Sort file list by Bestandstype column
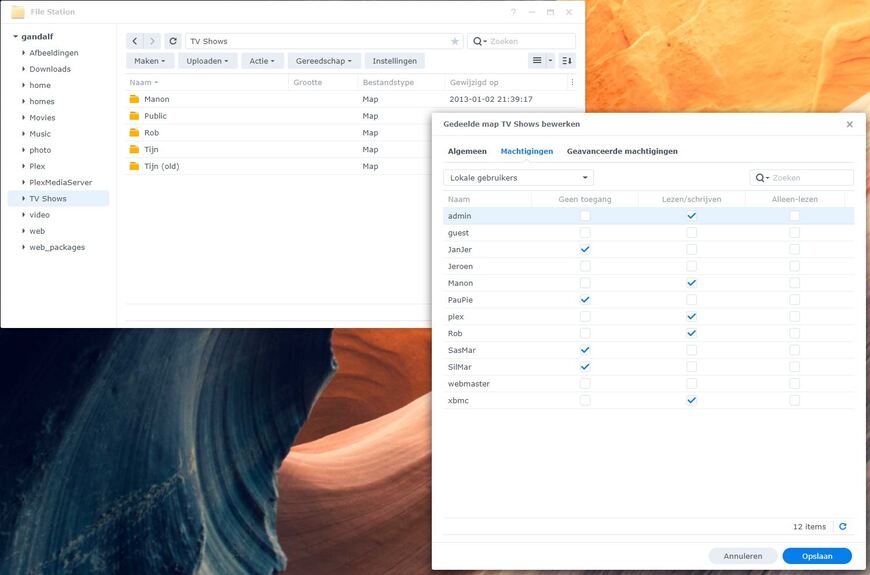The image size is (870, 575). 401,82
